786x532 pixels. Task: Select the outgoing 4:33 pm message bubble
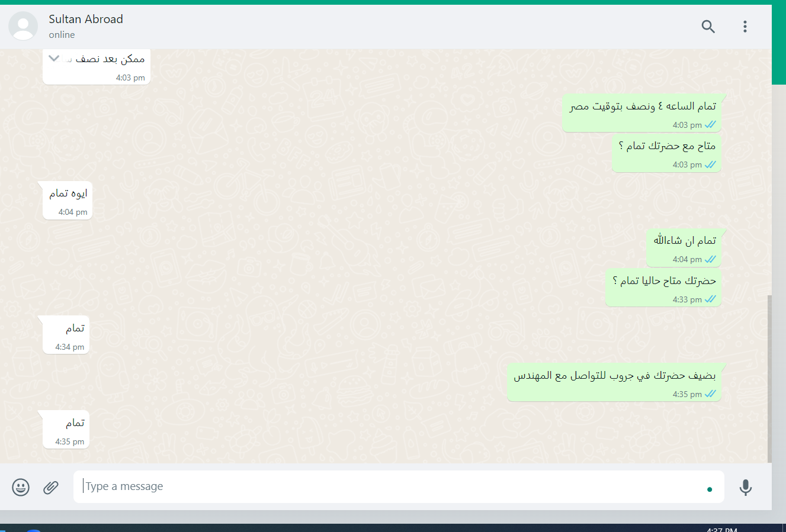pos(663,287)
